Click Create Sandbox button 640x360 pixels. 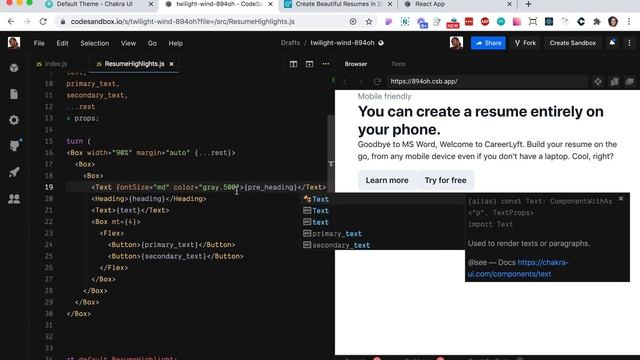[x=573, y=43]
